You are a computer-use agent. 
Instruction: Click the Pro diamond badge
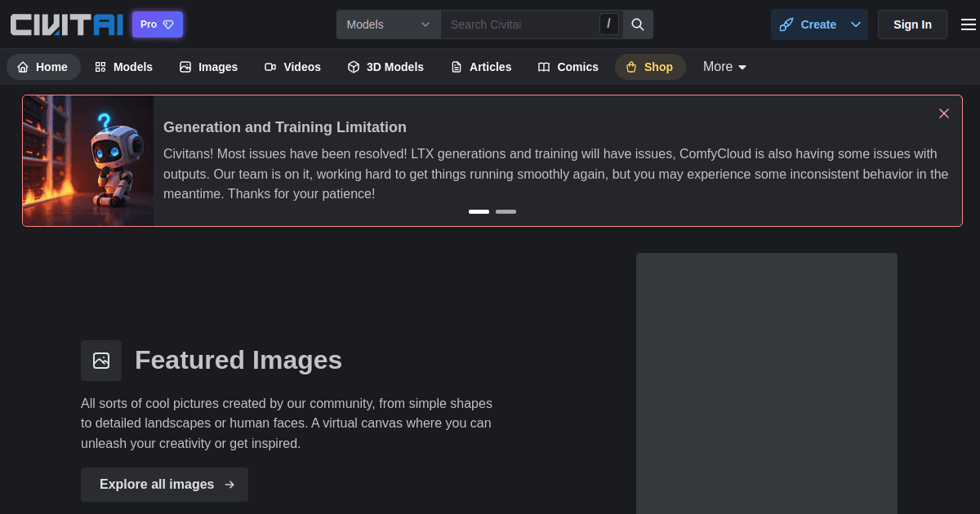point(158,24)
